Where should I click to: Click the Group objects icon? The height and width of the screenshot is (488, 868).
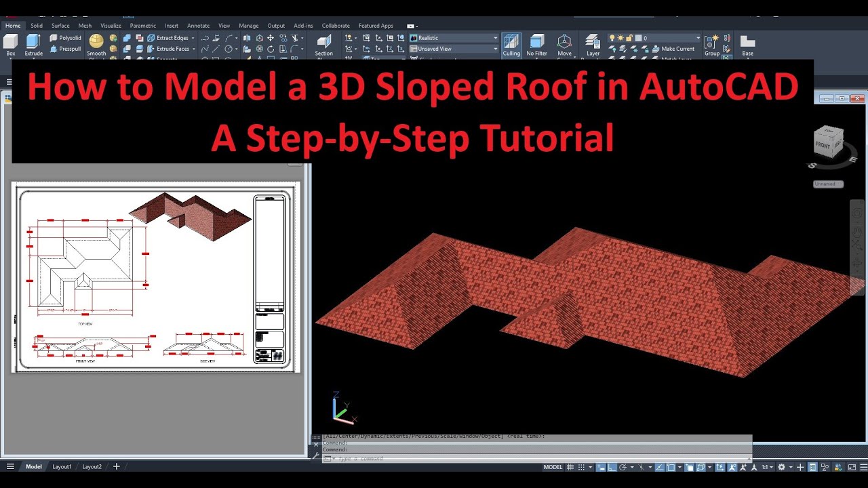(711, 45)
